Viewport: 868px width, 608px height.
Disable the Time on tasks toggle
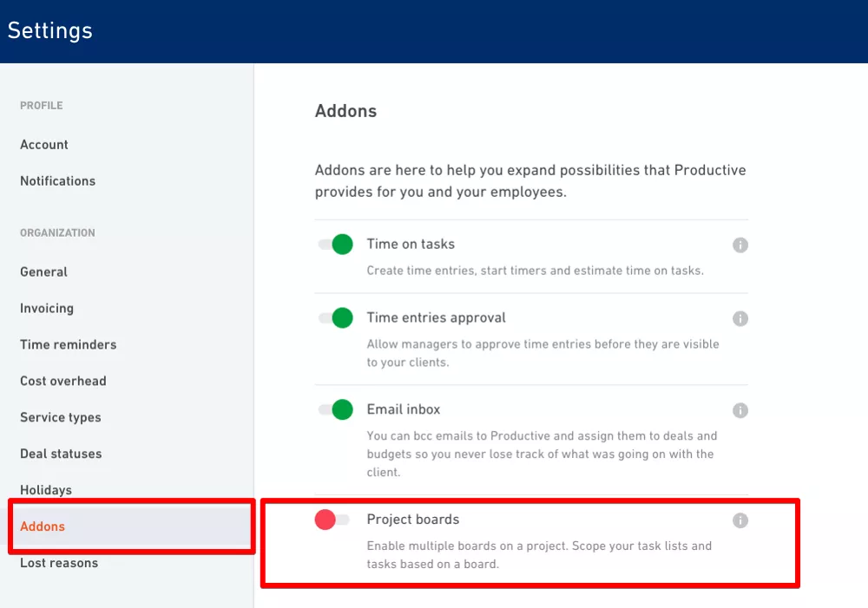point(335,244)
